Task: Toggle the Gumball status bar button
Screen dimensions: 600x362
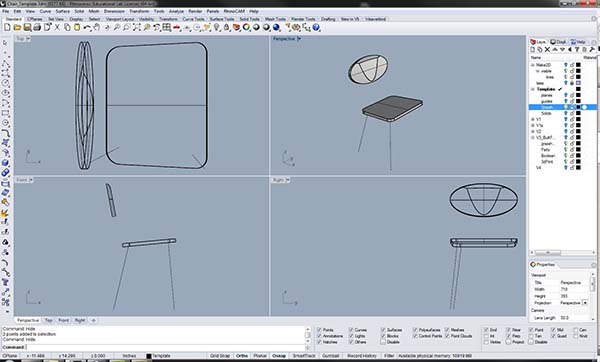Action: 330,356
